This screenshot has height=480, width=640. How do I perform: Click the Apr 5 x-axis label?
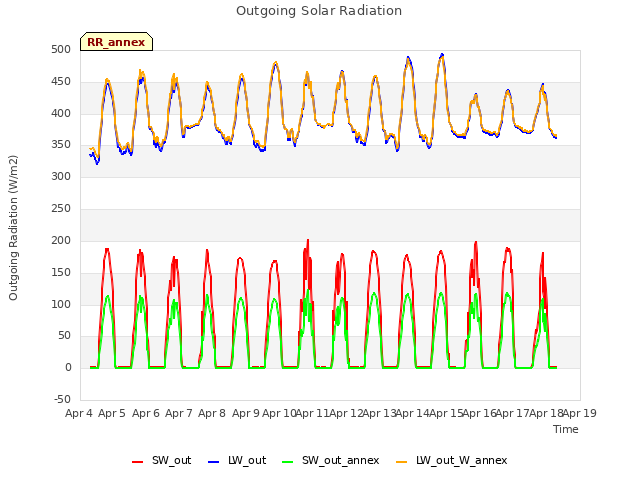(x=112, y=413)
